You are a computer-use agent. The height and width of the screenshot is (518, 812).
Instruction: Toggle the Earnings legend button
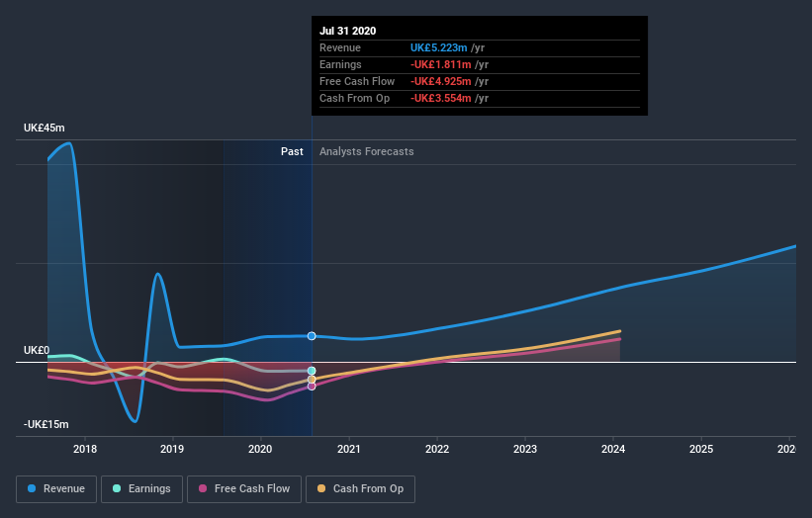pos(141,489)
